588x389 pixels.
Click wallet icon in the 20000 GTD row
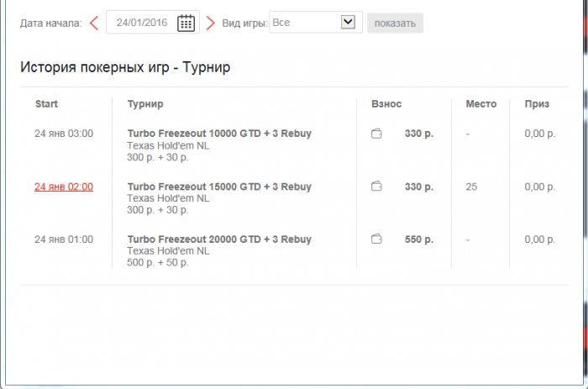tap(376, 239)
